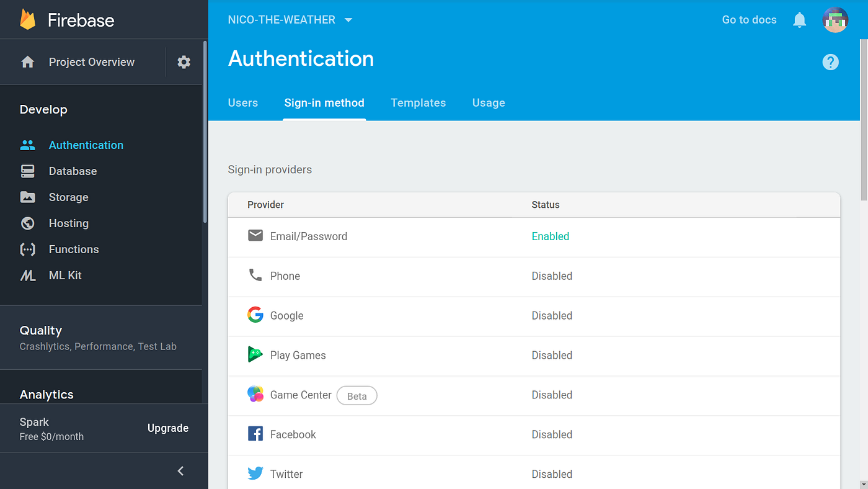868x489 pixels.
Task: Select the Hosting globe icon
Action: pos(27,223)
